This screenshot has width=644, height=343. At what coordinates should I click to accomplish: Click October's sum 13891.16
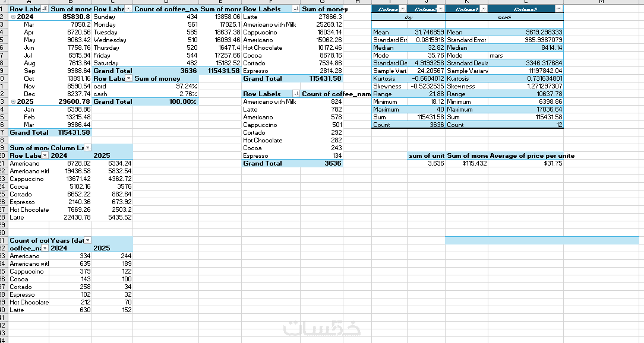[70, 78]
